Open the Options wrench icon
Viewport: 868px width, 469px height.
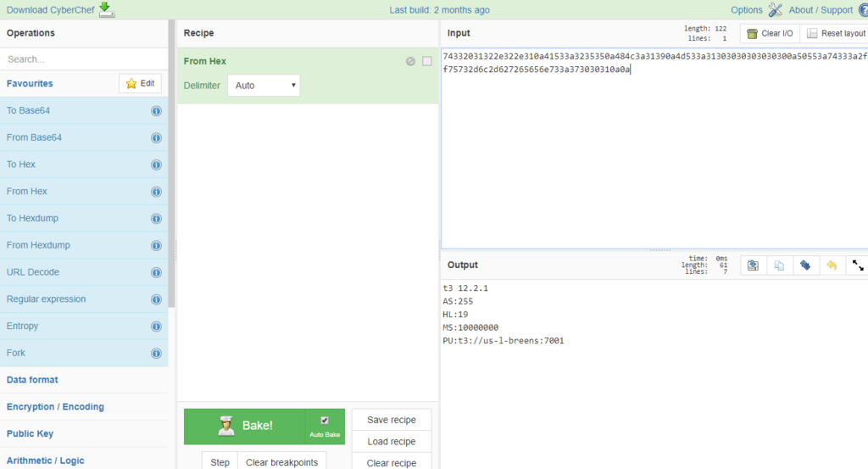pos(775,10)
